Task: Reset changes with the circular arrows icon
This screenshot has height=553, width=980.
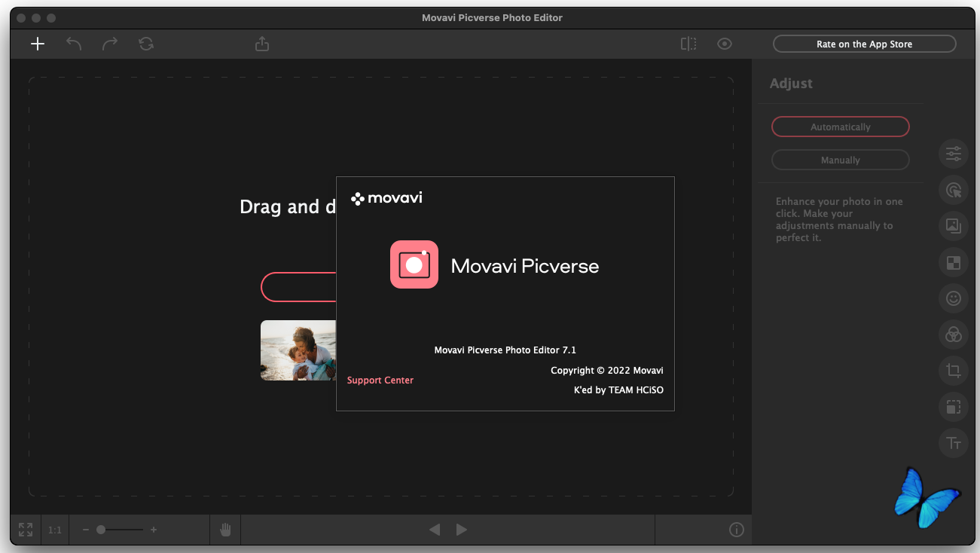Action: point(146,44)
